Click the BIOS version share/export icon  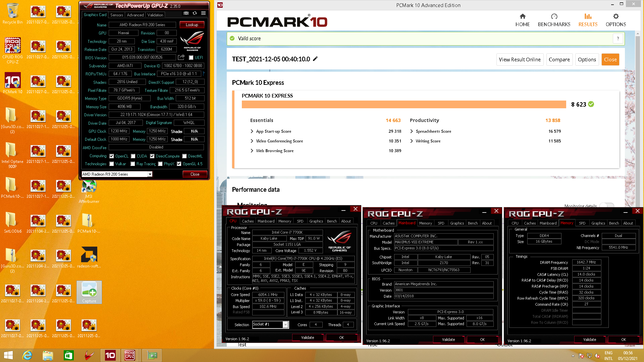point(181,57)
